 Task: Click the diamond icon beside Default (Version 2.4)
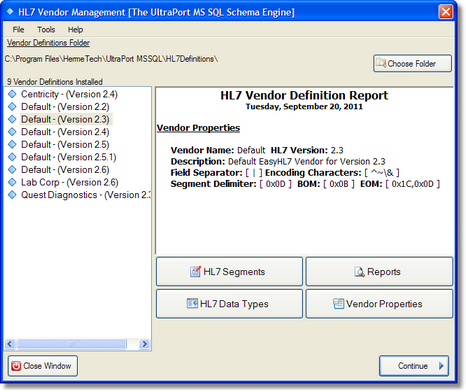12,132
